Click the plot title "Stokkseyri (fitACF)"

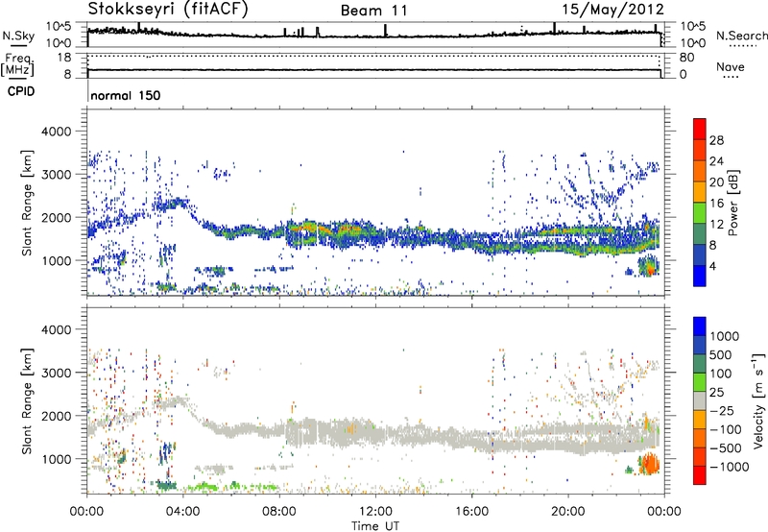168,9
